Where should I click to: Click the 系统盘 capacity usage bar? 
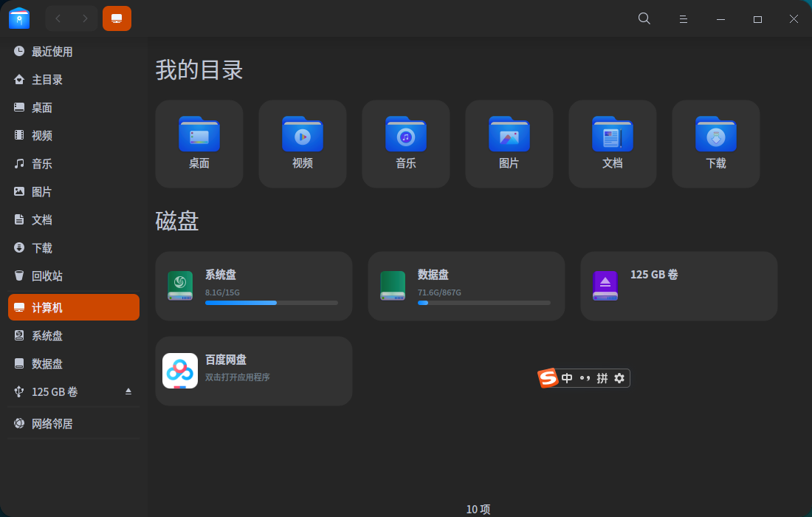click(271, 302)
